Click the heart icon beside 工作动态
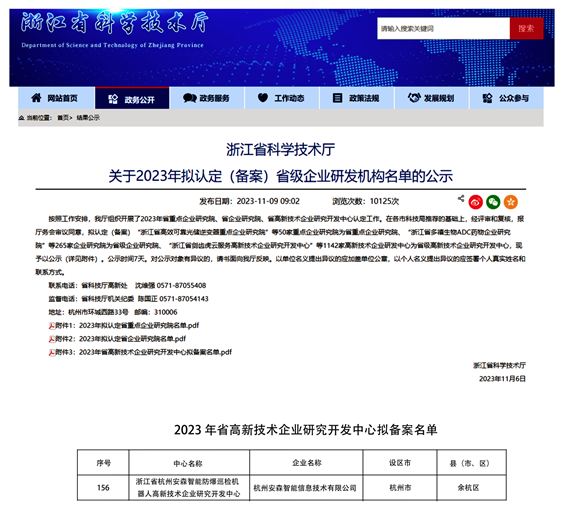The image size is (567, 526). coord(263,98)
